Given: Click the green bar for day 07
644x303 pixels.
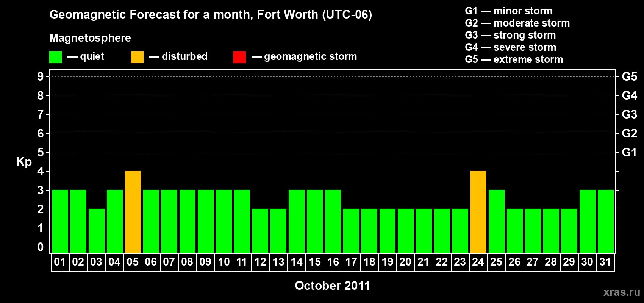Looking at the screenshot, I should pyautogui.click(x=169, y=221).
